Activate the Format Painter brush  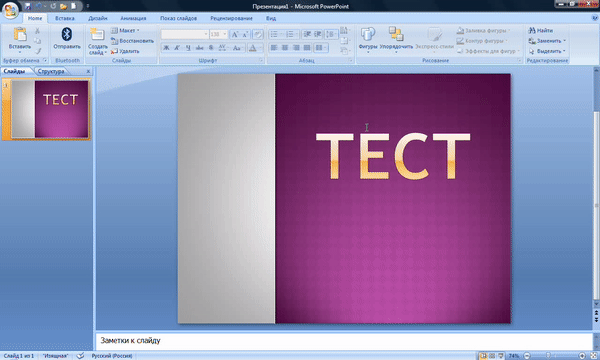[38, 51]
